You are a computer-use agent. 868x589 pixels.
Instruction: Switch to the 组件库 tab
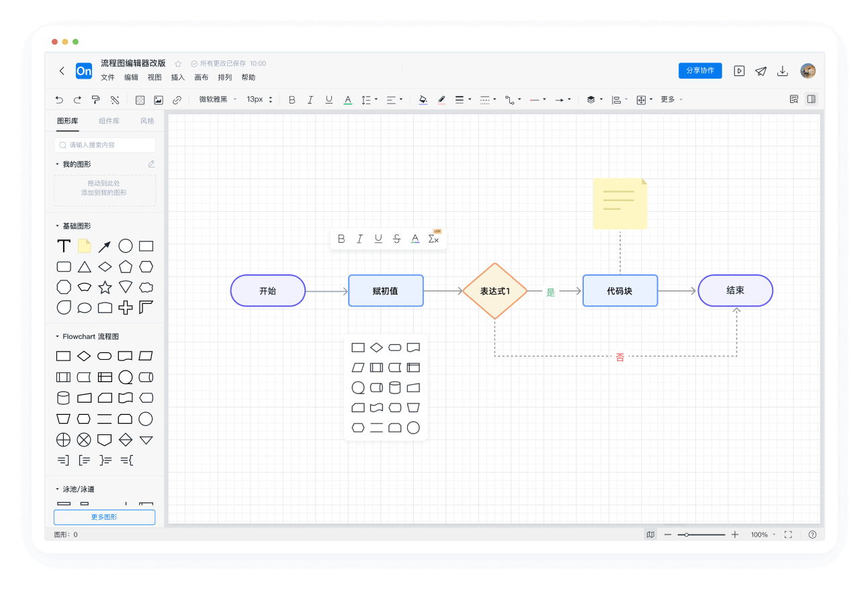[109, 121]
